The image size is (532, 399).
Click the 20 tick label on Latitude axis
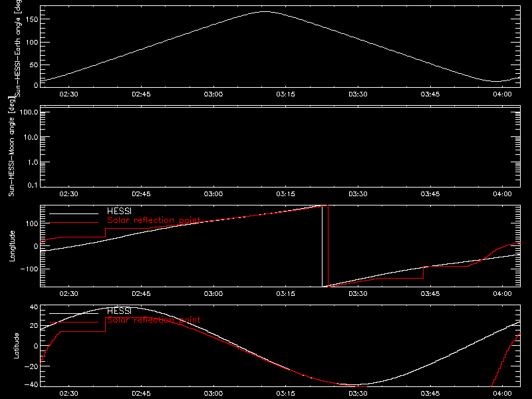[x=34, y=326]
